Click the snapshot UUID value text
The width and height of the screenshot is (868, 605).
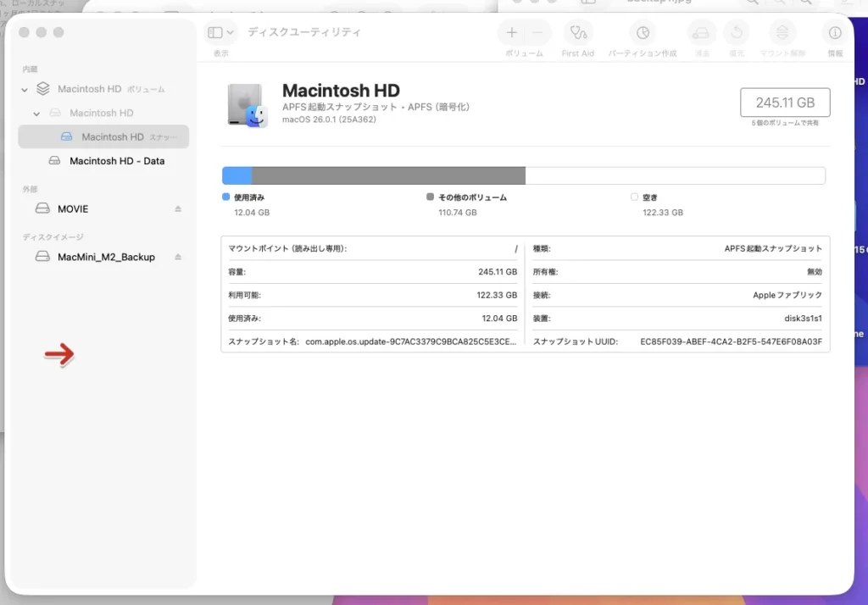(731, 341)
